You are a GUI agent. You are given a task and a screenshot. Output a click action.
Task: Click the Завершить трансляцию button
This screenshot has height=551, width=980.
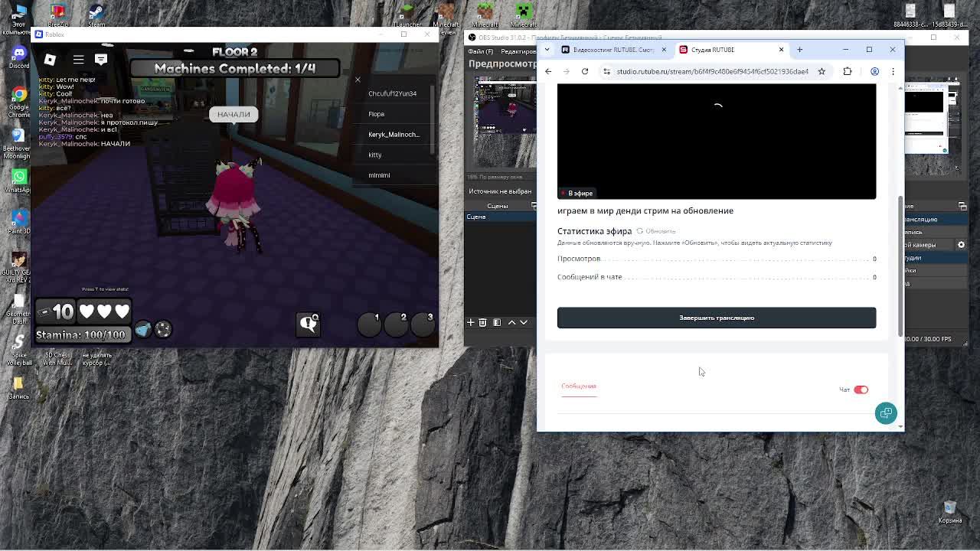click(x=717, y=318)
